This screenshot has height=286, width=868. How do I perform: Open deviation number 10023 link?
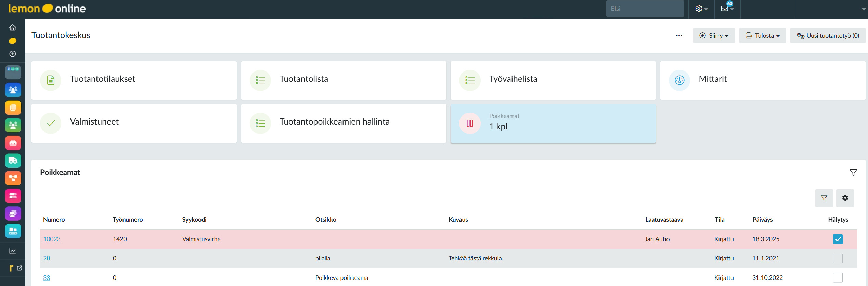pos(52,239)
